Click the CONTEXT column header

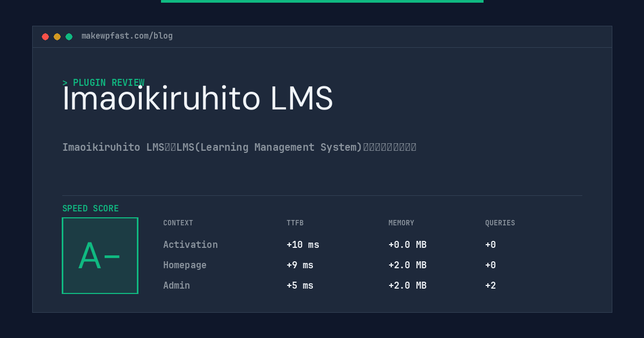(178, 223)
